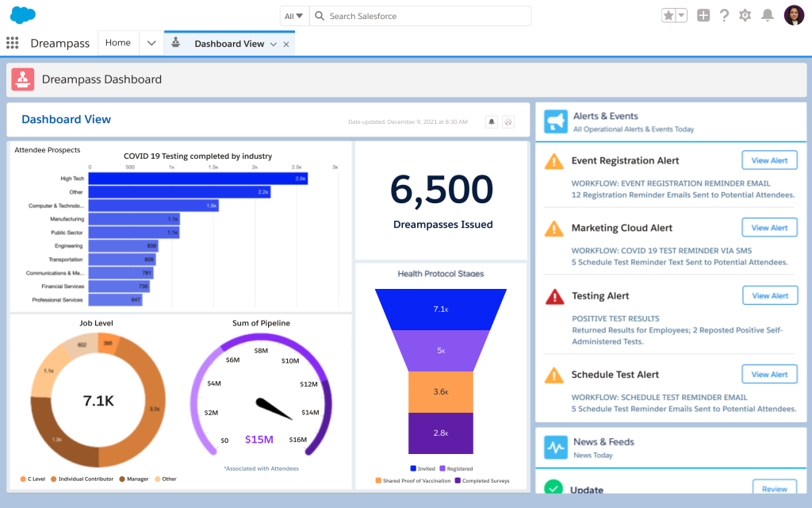
Task: Select the Dashboard View tab
Action: point(228,44)
